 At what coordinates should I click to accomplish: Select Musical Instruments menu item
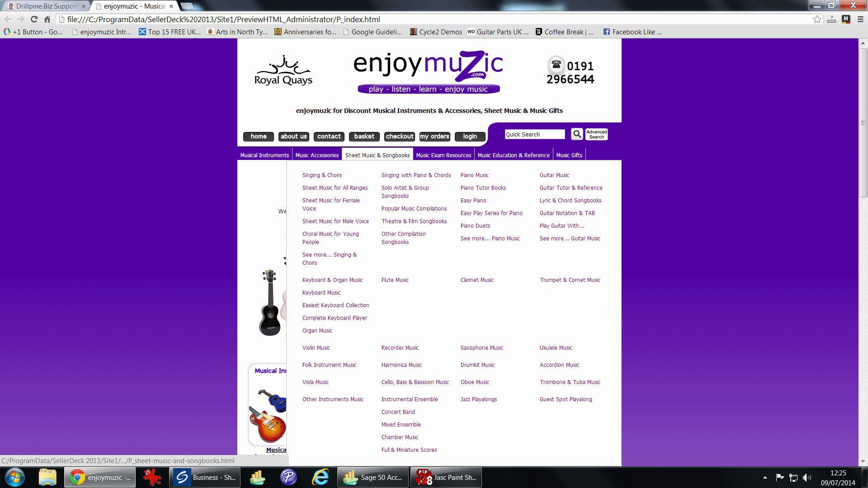[x=264, y=155]
